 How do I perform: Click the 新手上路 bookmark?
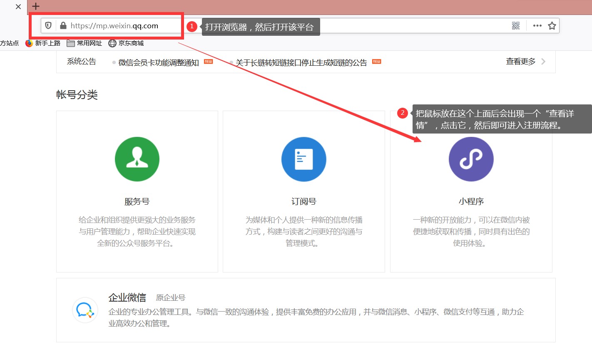point(47,43)
